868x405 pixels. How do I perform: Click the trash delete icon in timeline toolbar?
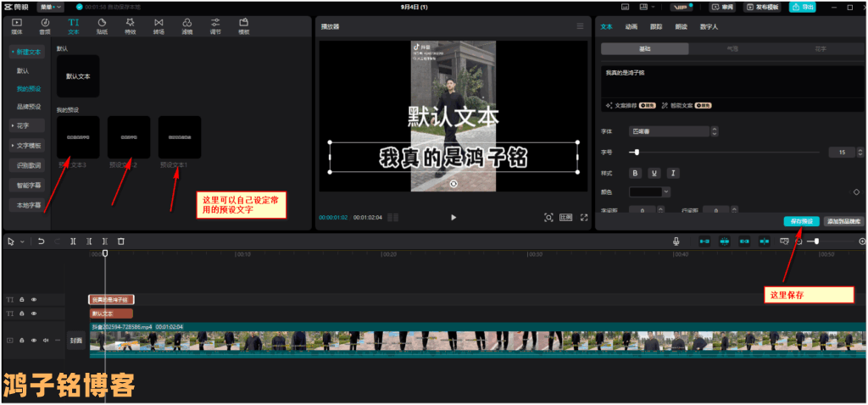[x=121, y=241]
